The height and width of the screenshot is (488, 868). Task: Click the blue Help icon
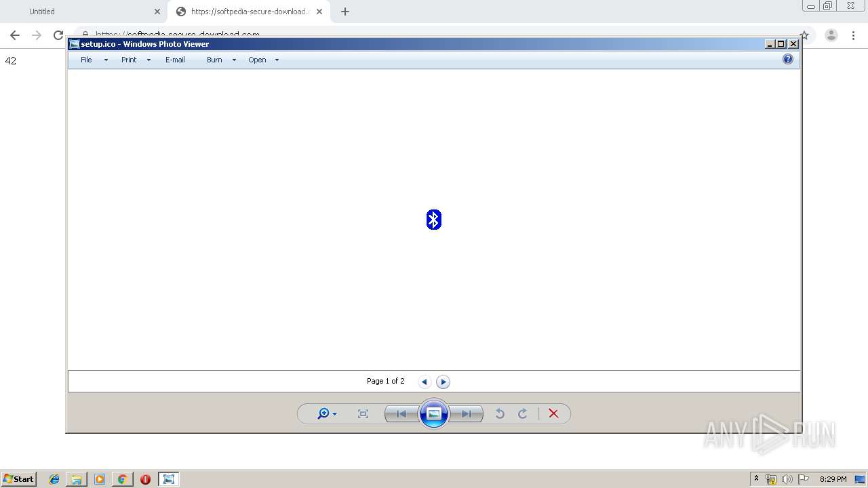(787, 59)
